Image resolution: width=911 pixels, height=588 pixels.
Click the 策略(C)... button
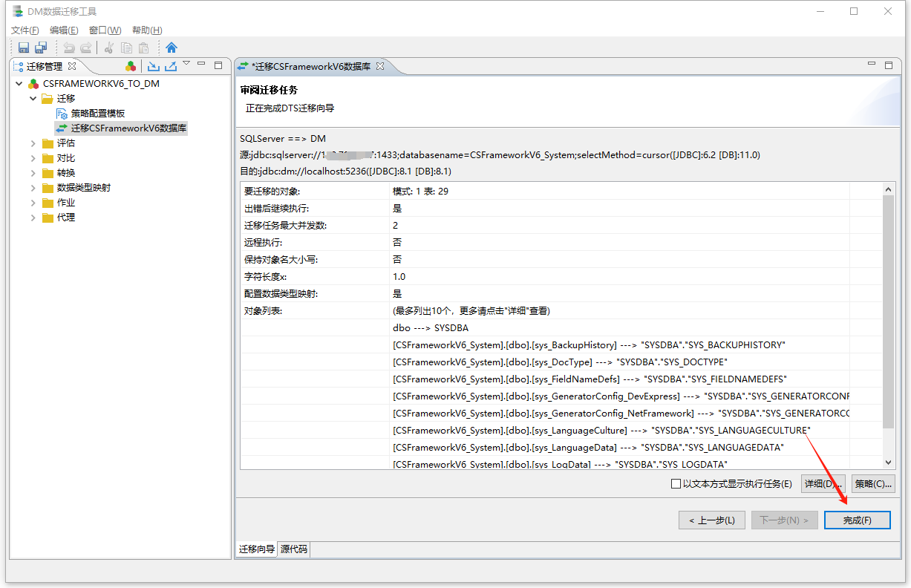[x=873, y=483]
